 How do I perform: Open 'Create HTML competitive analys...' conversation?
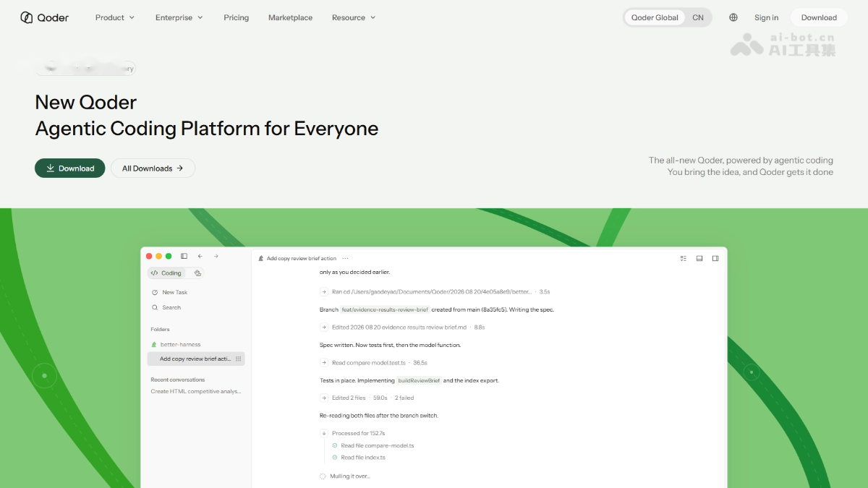pyautogui.click(x=196, y=391)
